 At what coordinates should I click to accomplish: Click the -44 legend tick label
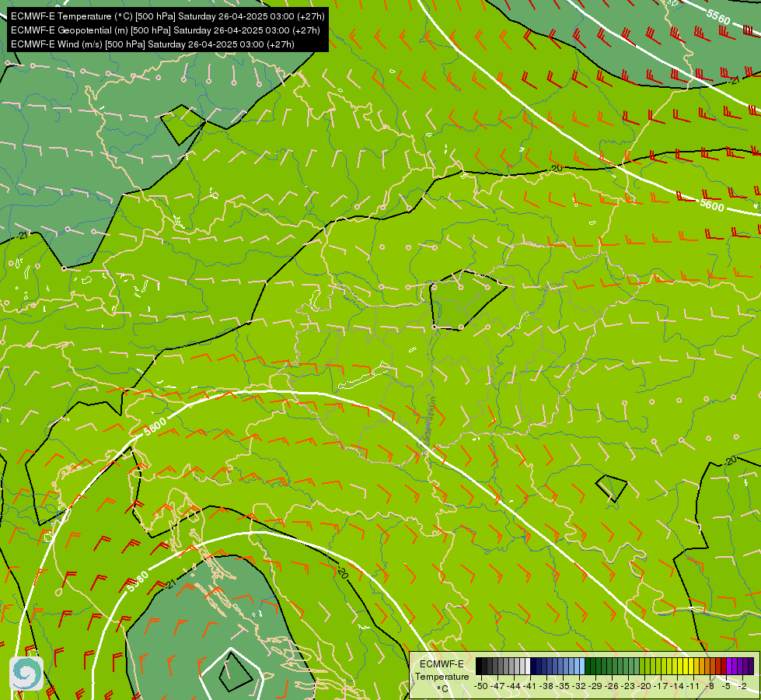pyautogui.click(x=514, y=686)
